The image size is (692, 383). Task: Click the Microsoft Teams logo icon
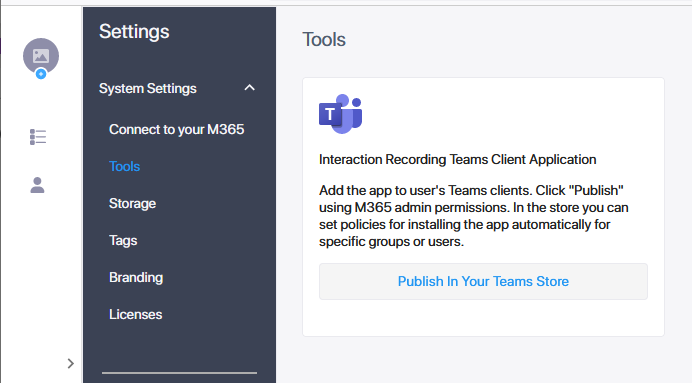tap(341, 113)
